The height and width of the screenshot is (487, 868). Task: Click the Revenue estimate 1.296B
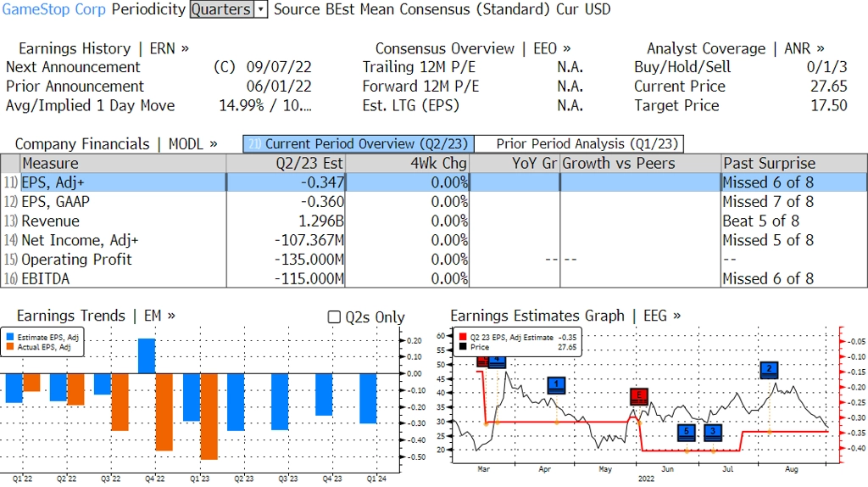[x=321, y=221]
